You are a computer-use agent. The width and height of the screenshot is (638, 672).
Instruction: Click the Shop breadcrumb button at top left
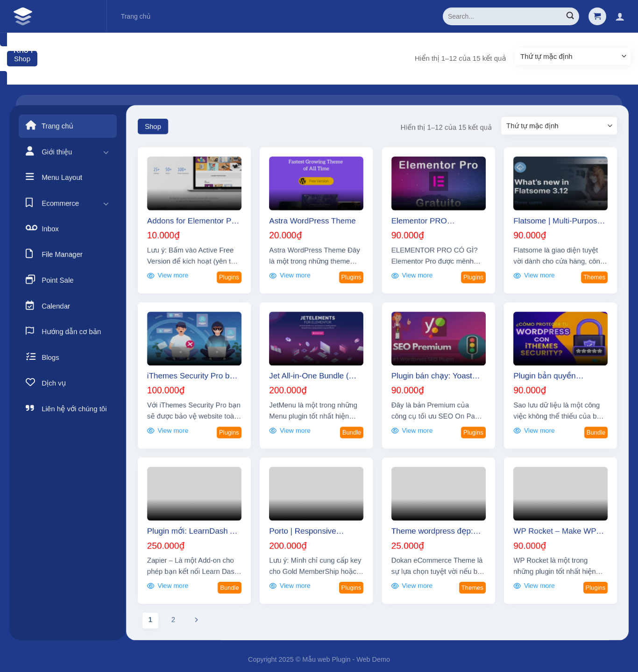[x=22, y=59]
